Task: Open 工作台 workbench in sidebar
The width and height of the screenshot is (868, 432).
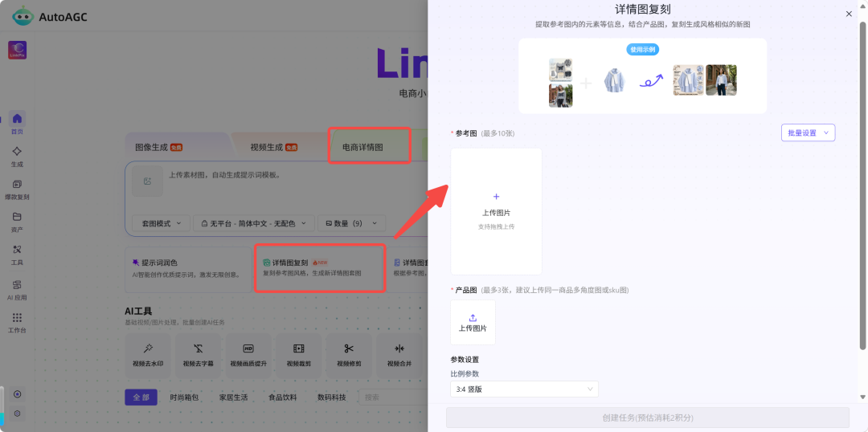Action: click(x=17, y=323)
